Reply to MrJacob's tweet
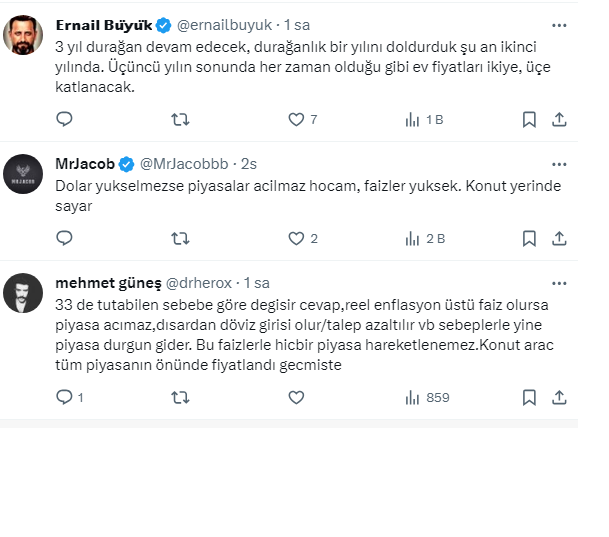 (x=64, y=238)
